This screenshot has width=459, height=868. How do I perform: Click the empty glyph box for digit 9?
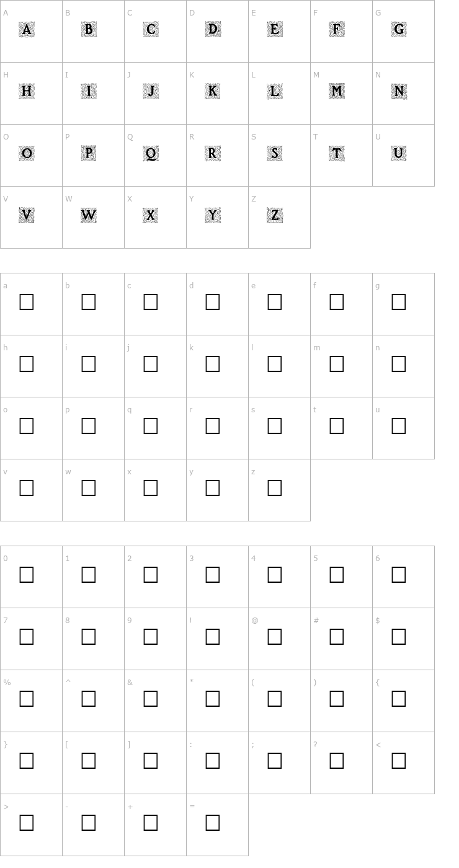click(151, 637)
